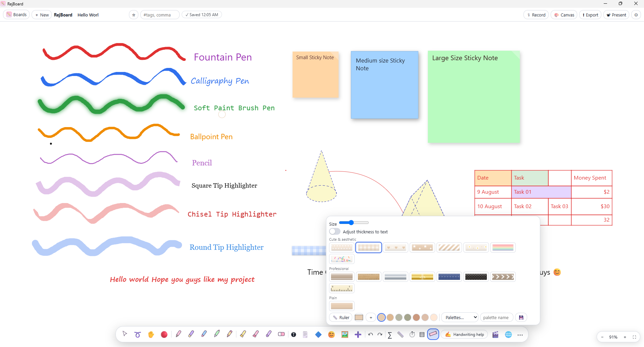Select the purple lasso tool
This screenshot has width=644, height=347.
138,334
